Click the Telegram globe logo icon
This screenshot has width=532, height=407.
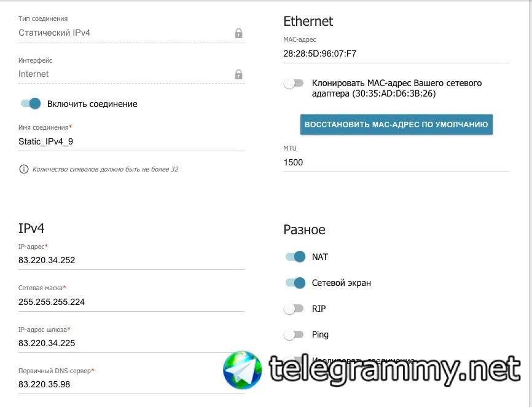pyautogui.click(x=242, y=370)
